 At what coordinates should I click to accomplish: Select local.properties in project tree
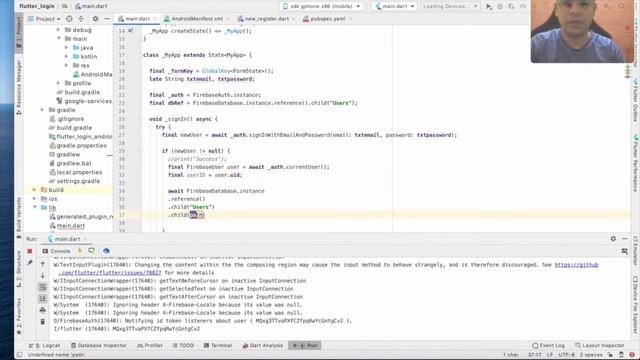[x=76, y=172]
